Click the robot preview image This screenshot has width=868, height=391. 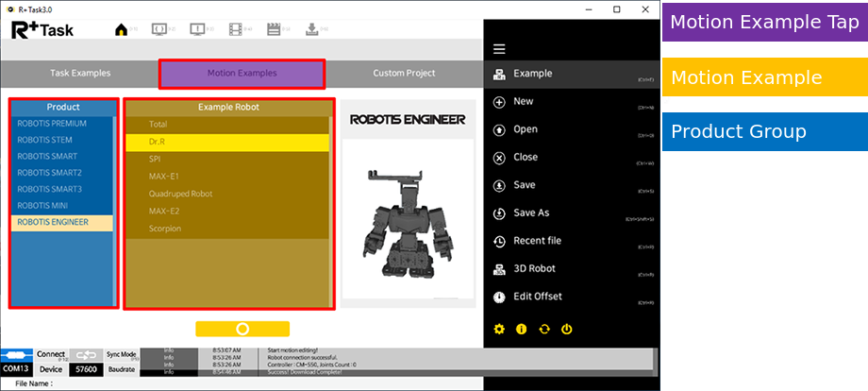click(x=408, y=219)
